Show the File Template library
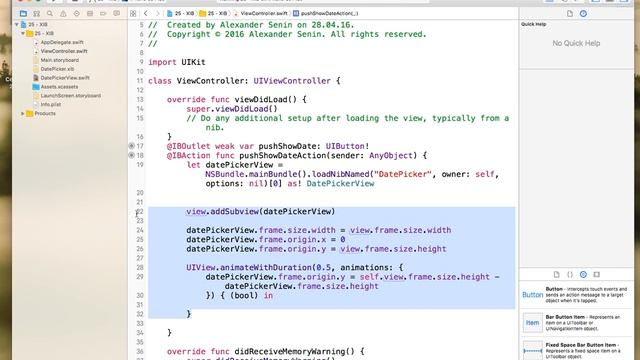 [x=556, y=274]
